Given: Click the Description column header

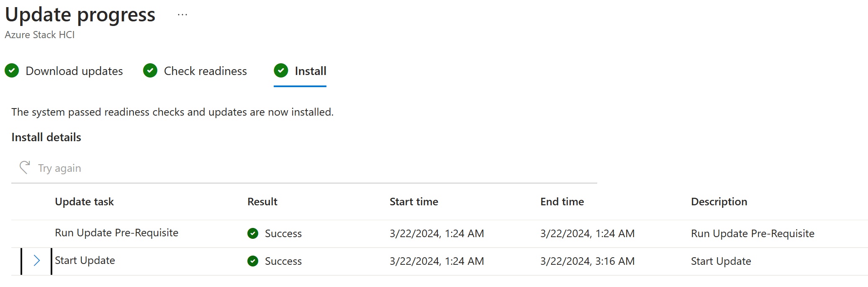Looking at the screenshot, I should [719, 202].
